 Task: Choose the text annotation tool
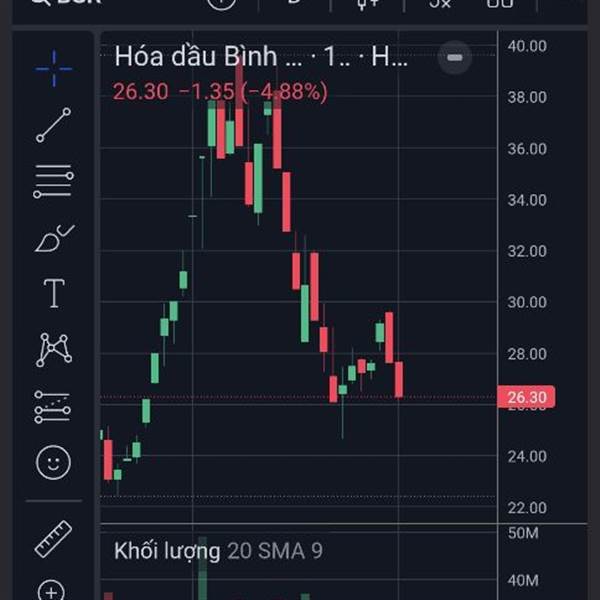53,294
